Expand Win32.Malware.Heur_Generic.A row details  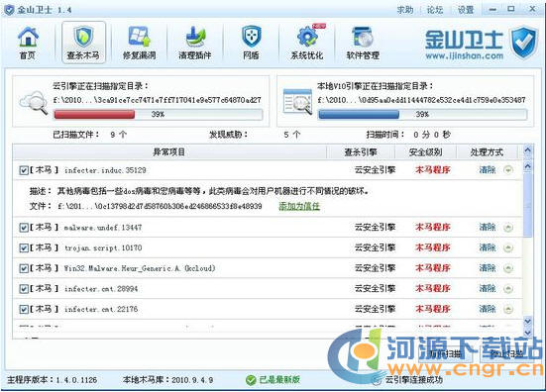click(x=508, y=268)
